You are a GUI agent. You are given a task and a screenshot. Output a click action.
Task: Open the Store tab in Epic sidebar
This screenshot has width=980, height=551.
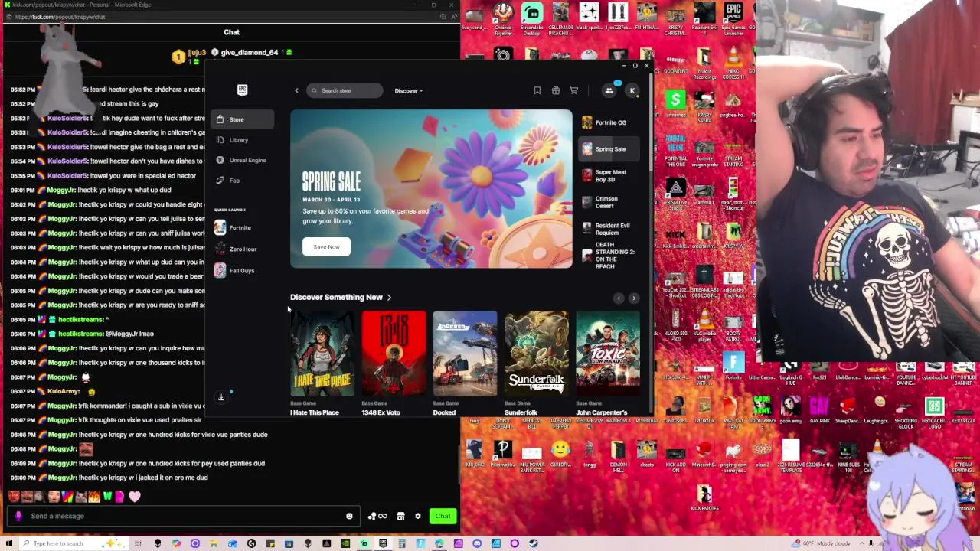[x=243, y=119]
